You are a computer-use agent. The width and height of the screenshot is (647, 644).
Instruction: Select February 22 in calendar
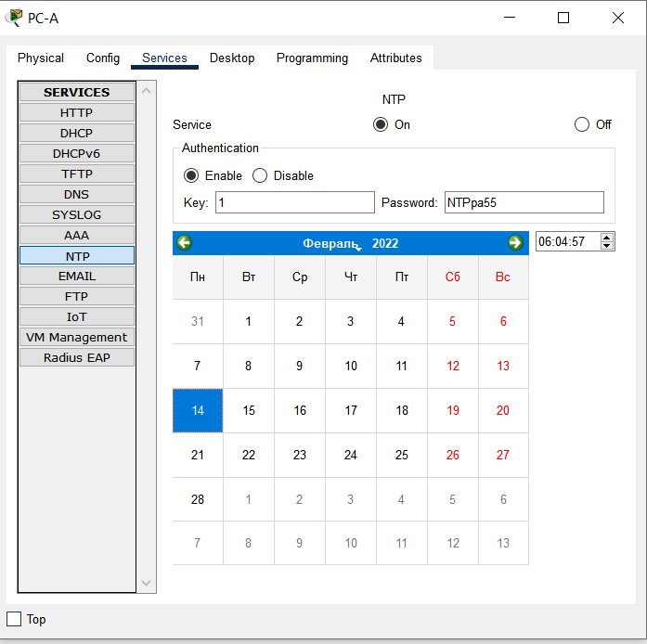(249, 455)
